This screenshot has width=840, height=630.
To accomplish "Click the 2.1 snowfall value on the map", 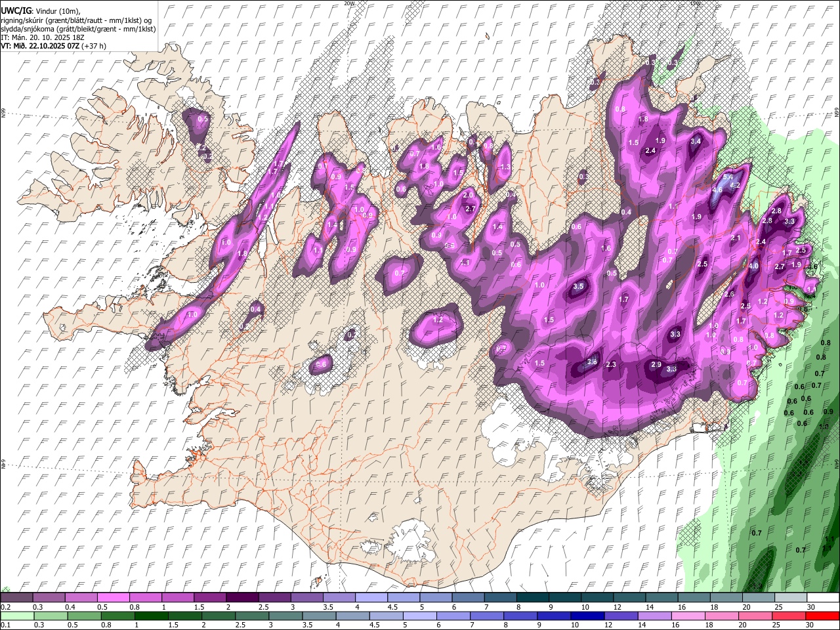I will point(735,238).
